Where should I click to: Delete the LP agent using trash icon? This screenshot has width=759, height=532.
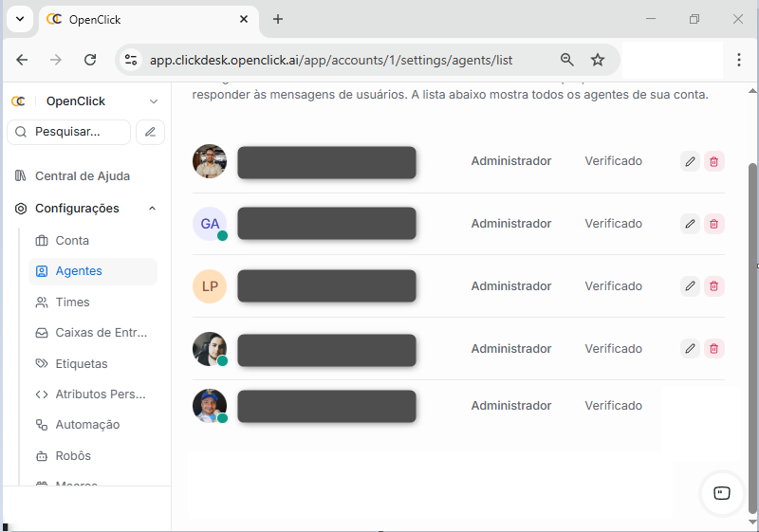714,286
